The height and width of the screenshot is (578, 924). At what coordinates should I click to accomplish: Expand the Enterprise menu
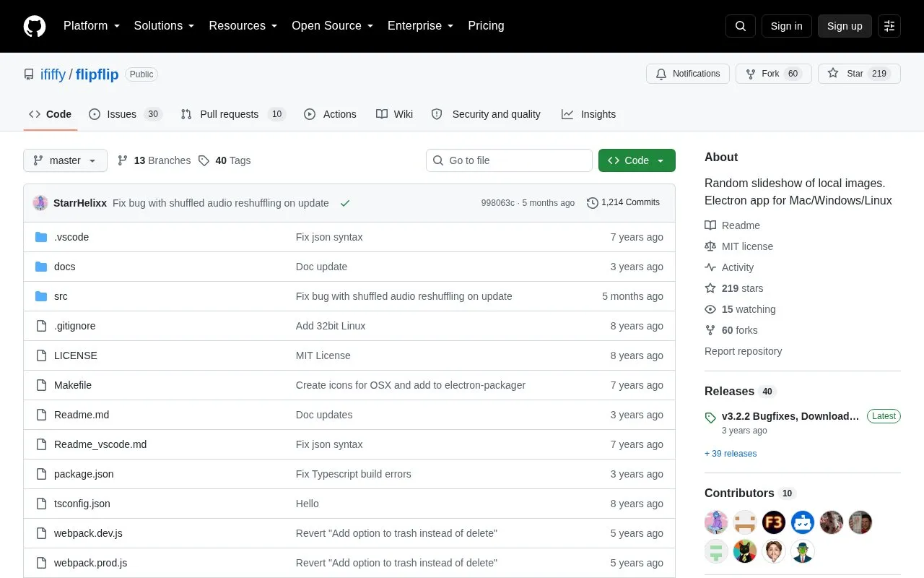421,26
